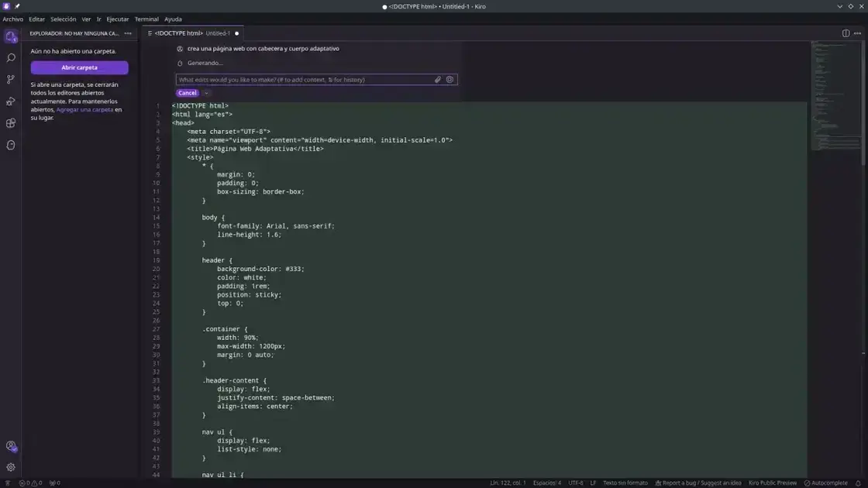Open the Ir menu
The width and height of the screenshot is (868, 488).
click(99, 19)
